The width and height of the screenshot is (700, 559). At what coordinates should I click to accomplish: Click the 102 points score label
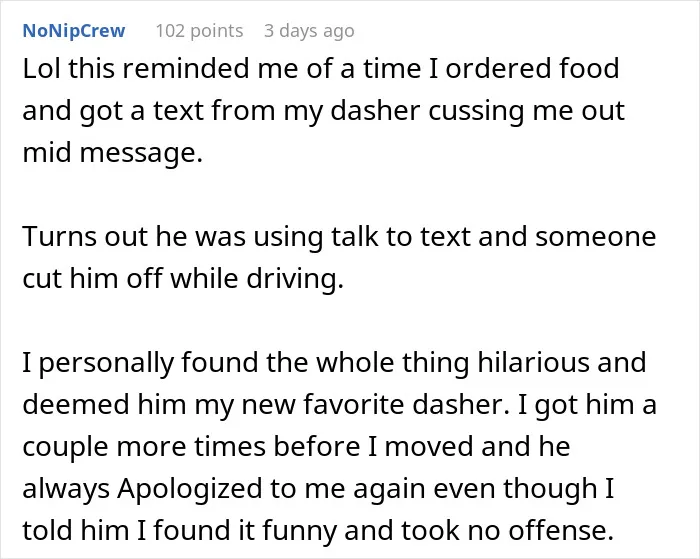199,31
